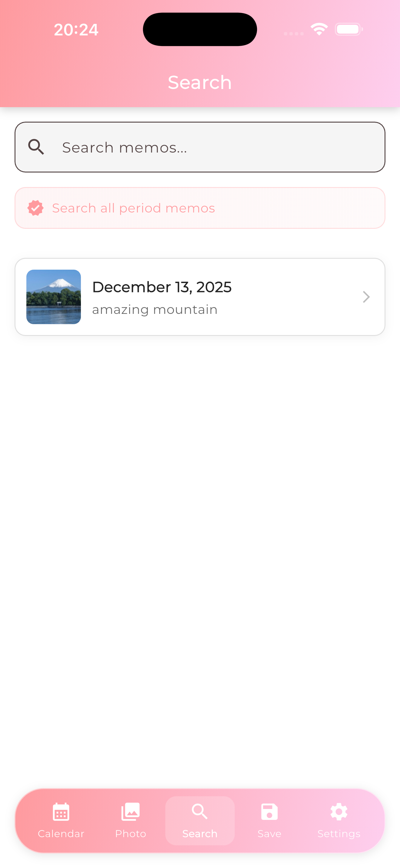Expand the December 13 memo chevron

[366, 297]
